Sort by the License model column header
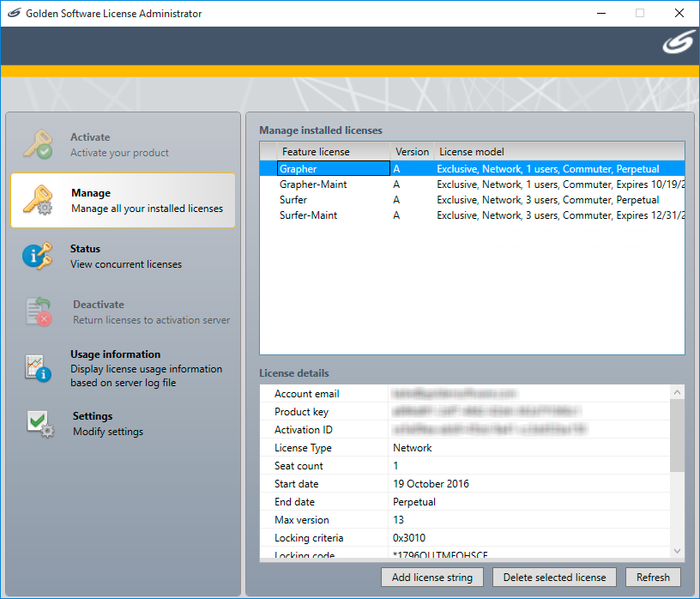The width and height of the screenshot is (700, 599). (x=559, y=151)
